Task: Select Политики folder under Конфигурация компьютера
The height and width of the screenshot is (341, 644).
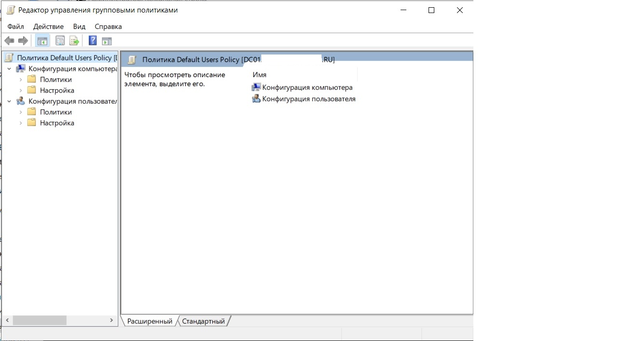Action: click(50, 80)
